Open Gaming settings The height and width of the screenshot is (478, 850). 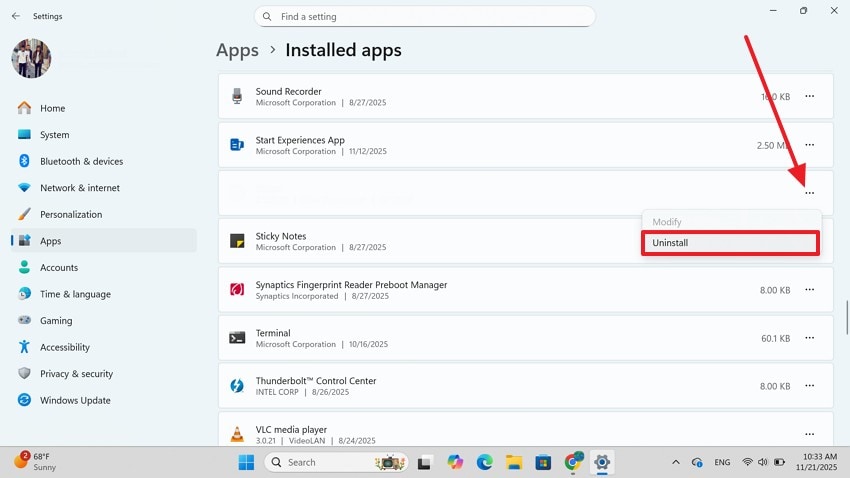pos(103,320)
